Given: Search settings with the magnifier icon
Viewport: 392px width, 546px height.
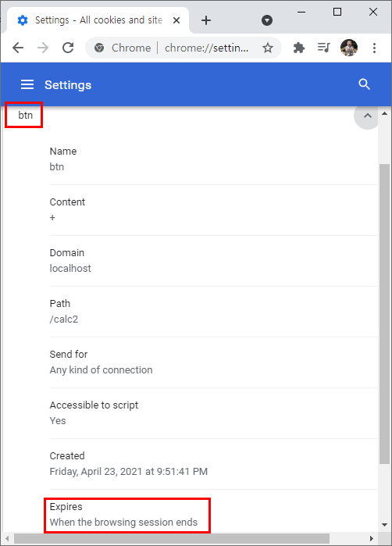Looking at the screenshot, I should (x=364, y=84).
